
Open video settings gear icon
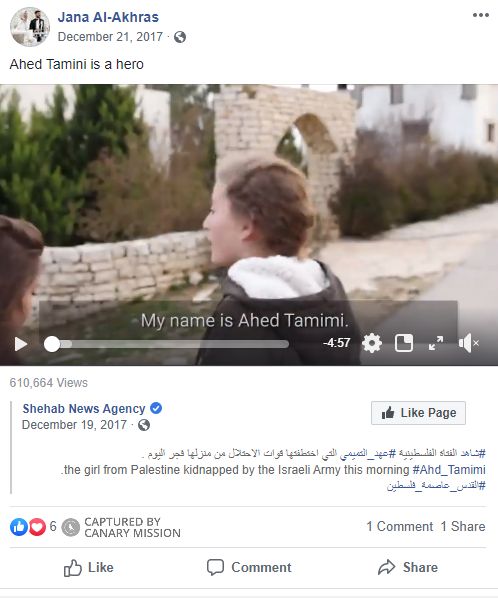point(372,343)
